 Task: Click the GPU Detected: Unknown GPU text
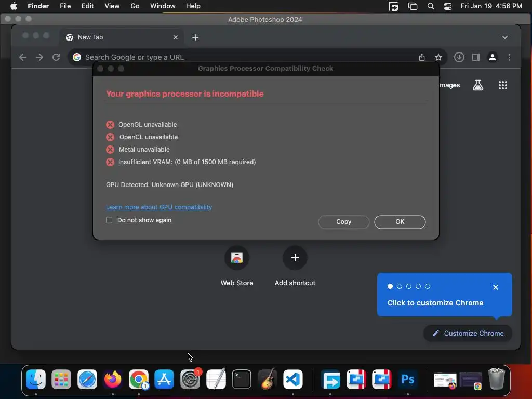click(x=170, y=185)
